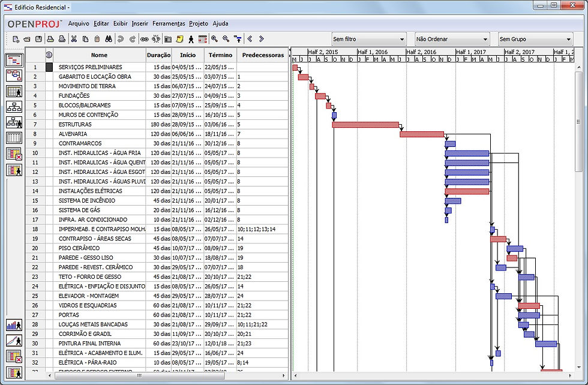Select the Gantt view sidebar button
Viewport: 588px width, 385px height.
click(x=14, y=60)
